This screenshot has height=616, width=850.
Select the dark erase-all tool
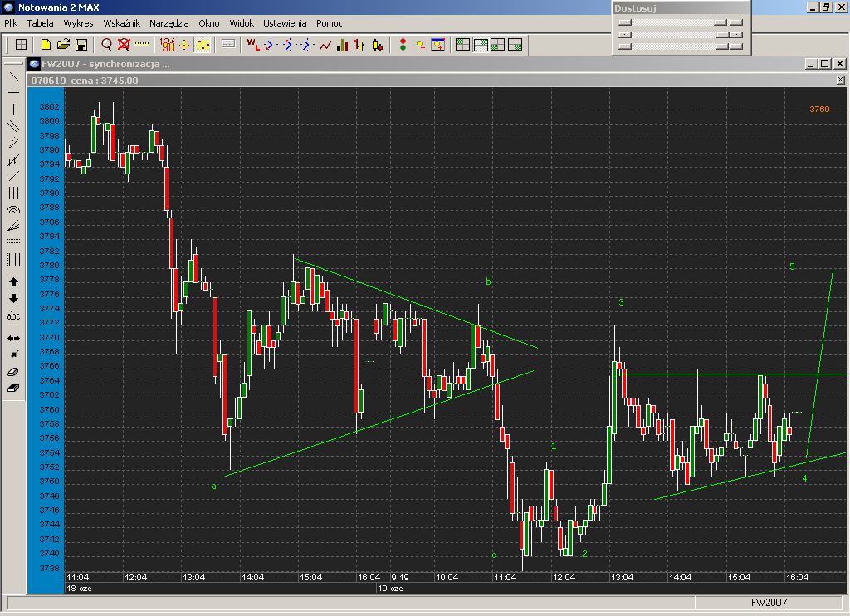(13, 389)
